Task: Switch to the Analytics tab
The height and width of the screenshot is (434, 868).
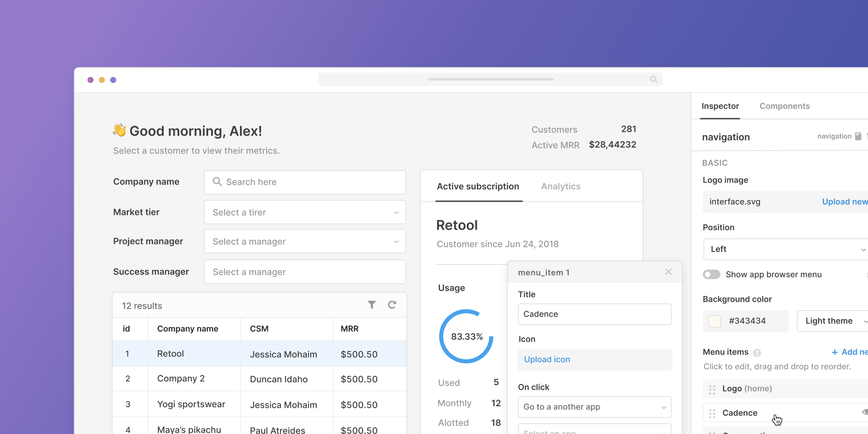Action: click(561, 186)
